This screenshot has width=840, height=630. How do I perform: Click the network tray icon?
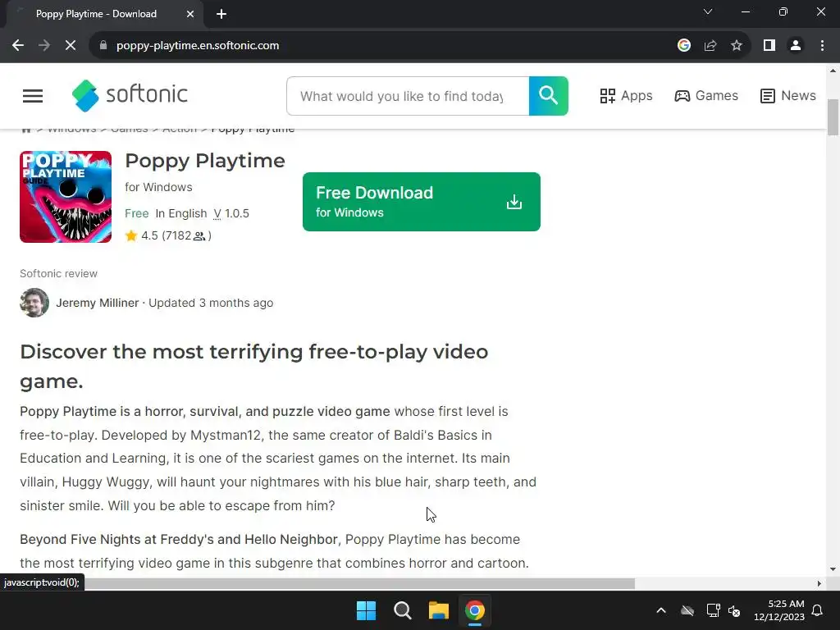click(713, 610)
